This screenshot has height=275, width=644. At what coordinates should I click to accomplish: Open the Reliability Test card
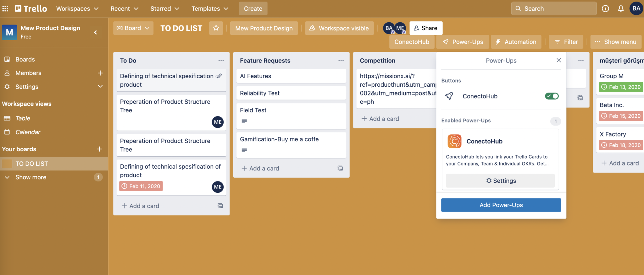click(x=291, y=93)
